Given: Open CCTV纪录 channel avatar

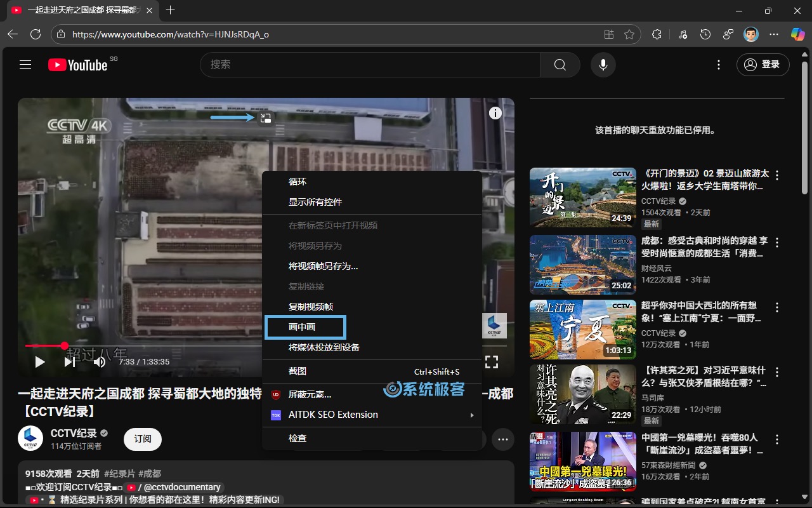Looking at the screenshot, I should pyautogui.click(x=30, y=439).
